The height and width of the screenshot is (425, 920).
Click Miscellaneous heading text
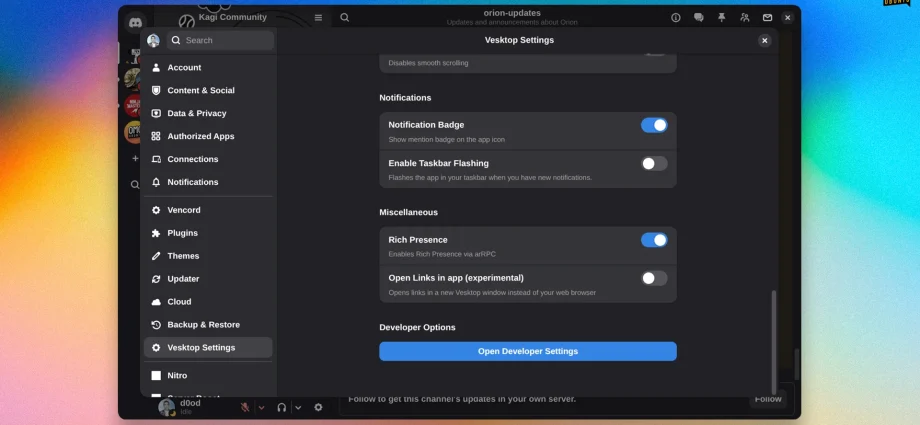(x=408, y=212)
